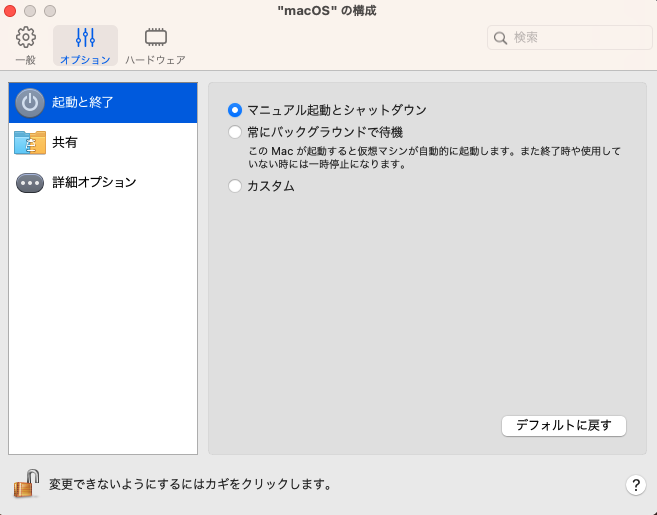Click the power icon for 起動と終了

click(31, 102)
